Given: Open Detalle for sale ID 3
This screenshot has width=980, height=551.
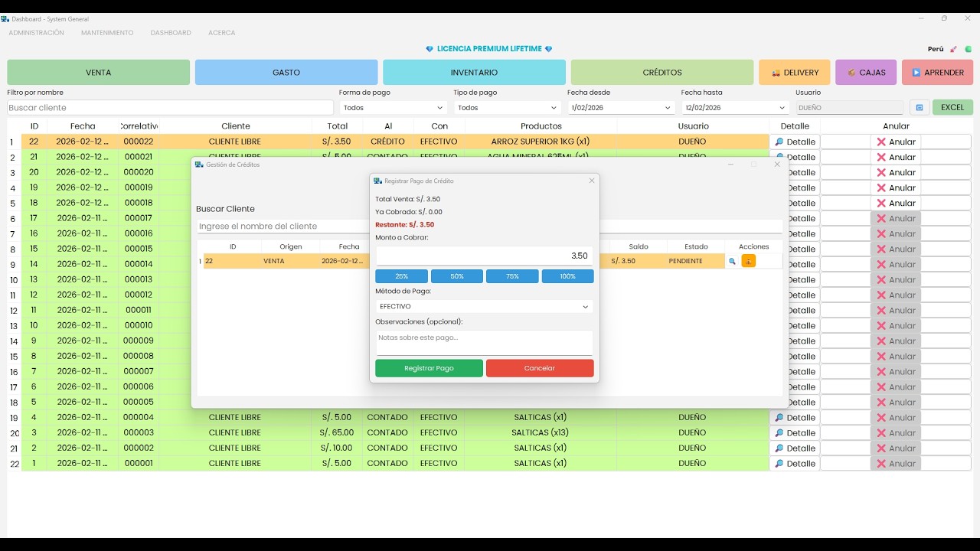Looking at the screenshot, I should [x=795, y=433].
